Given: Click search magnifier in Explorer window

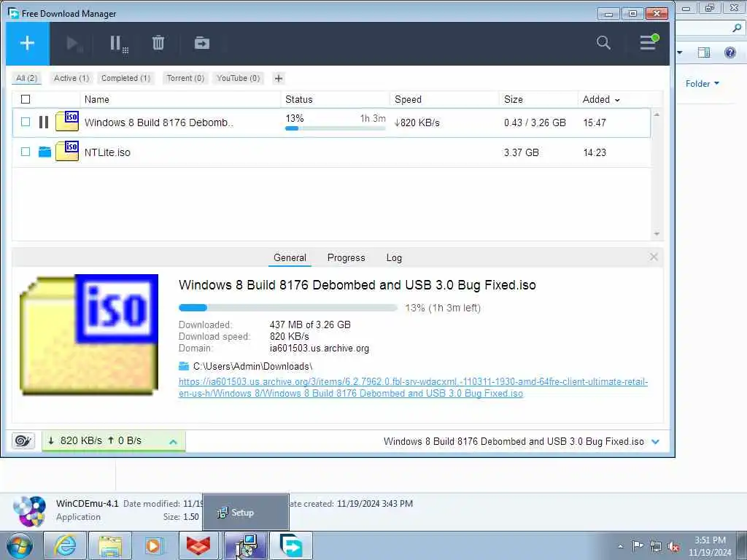Looking at the screenshot, I should coord(737,28).
